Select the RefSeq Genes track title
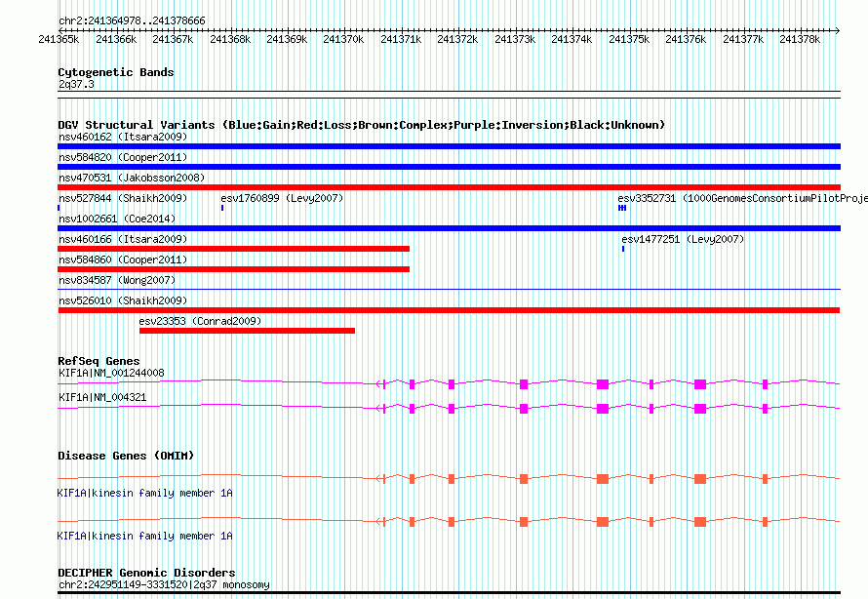 coord(99,361)
